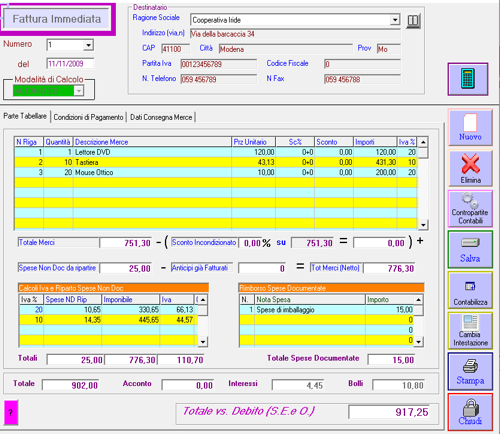Click the Codice Fiscale field
500x434 pixels.
click(x=362, y=64)
